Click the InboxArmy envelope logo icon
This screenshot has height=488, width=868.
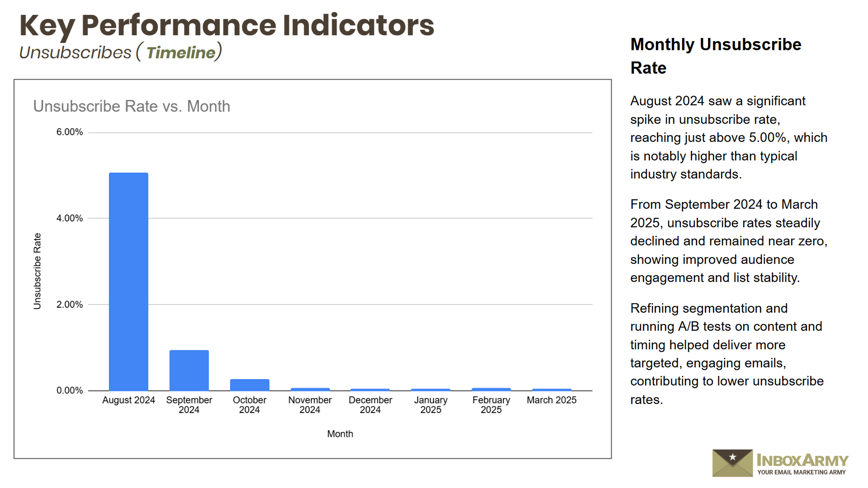[732, 463]
